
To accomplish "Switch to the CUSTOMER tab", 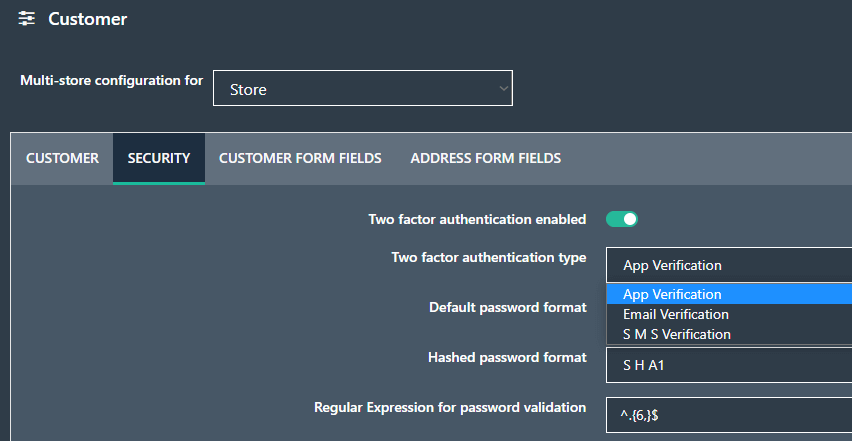I will [62, 158].
